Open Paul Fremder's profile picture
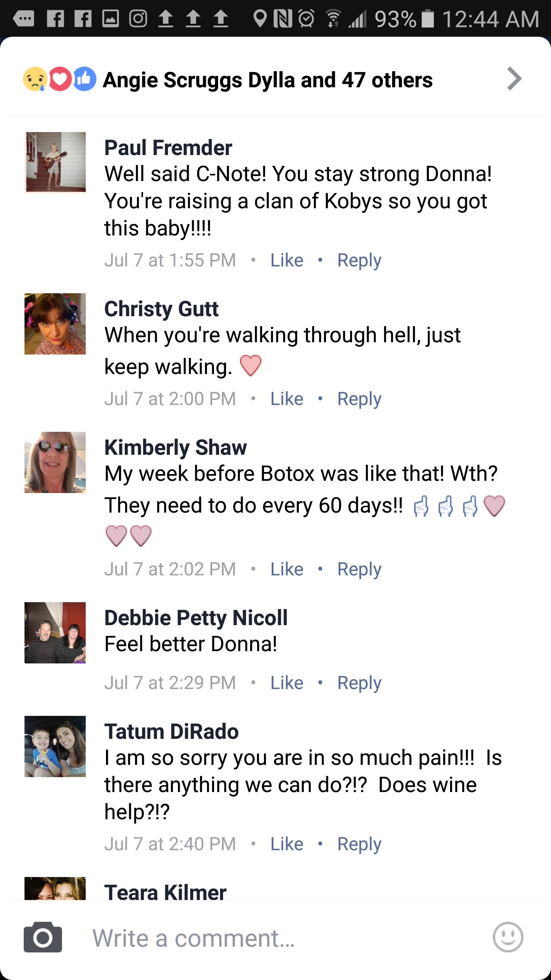 tap(55, 162)
